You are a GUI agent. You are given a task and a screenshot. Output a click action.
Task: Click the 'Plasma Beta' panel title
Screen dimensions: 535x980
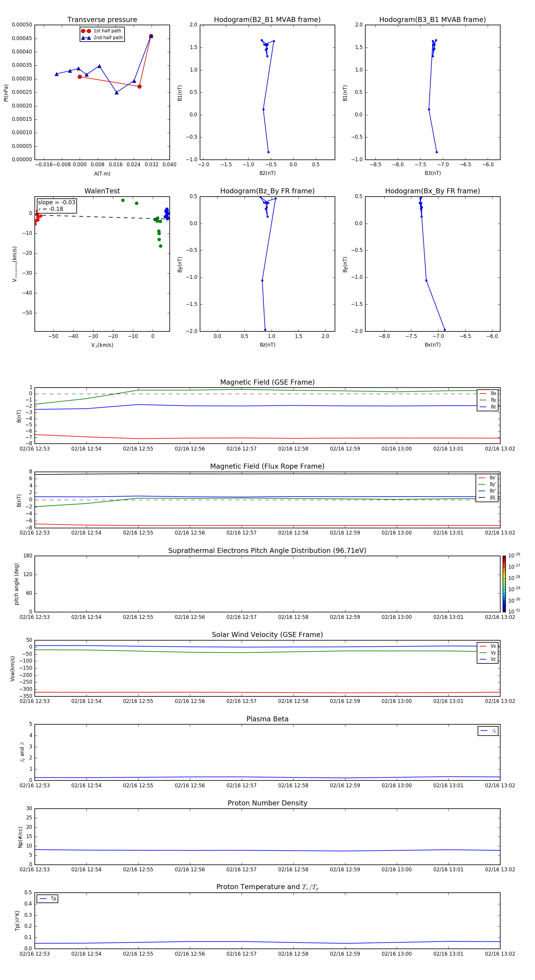pyautogui.click(x=267, y=719)
